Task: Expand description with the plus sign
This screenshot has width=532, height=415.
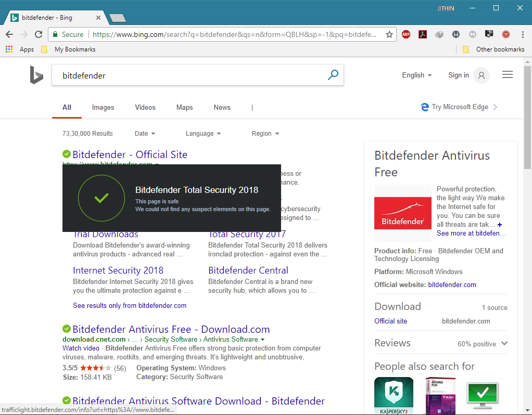Action: click(x=499, y=225)
